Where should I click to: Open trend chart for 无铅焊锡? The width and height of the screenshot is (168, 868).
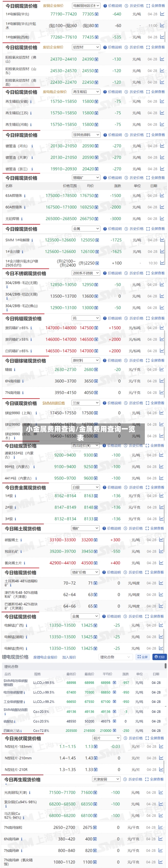pyautogui.click(x=162, y=219)
